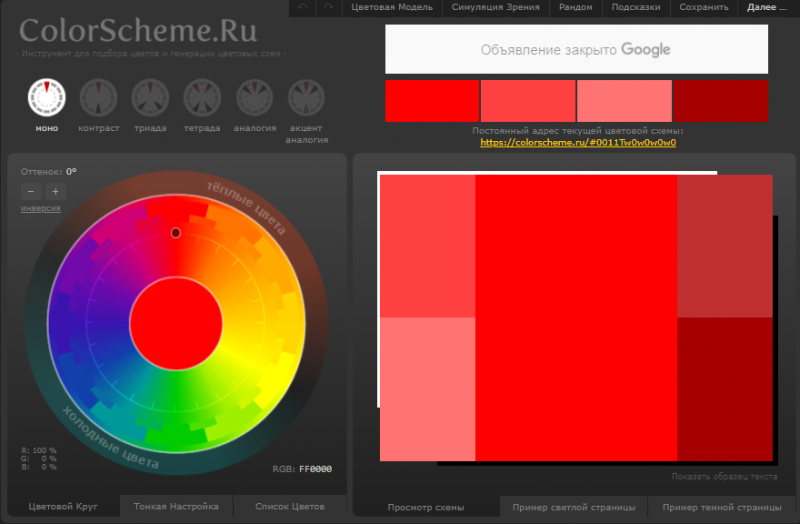
Task: Open the Подсказки menu
Action: [636, 7]
